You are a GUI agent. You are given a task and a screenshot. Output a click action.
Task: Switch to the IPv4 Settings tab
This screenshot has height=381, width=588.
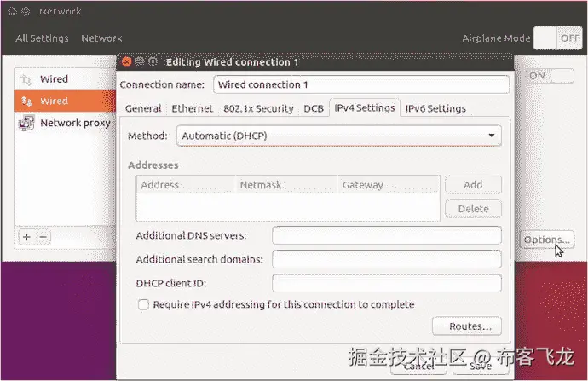pyautogui.click(x=365, y=108)
